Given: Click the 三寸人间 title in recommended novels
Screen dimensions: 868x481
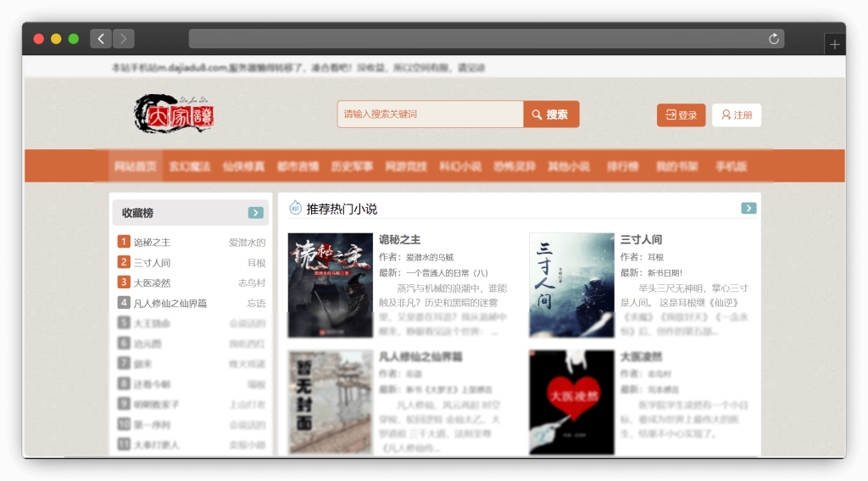Looking at the screenshot, I should (x=641, y=239).
